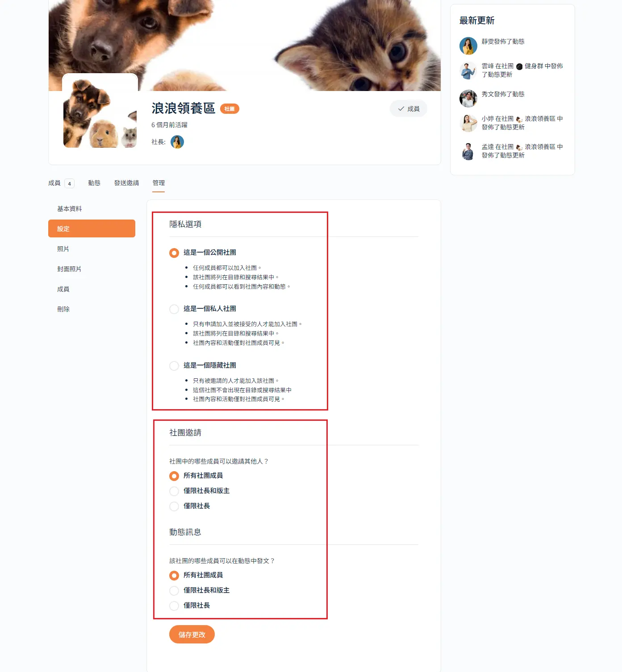
Task: Open 雲峰's avatar in latest updates
Action: [468, 71]
